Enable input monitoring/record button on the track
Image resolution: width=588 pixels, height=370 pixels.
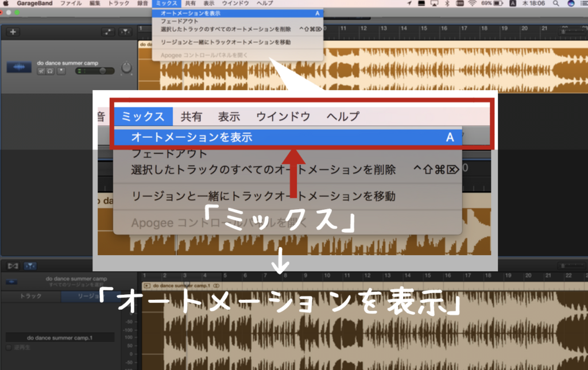(61, 71)
